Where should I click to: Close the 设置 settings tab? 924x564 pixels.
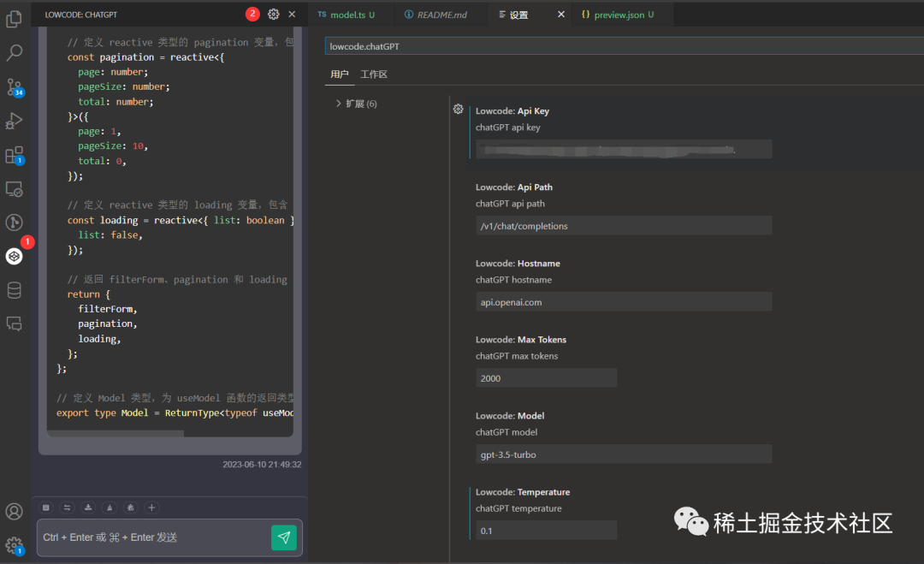point(561,15)
